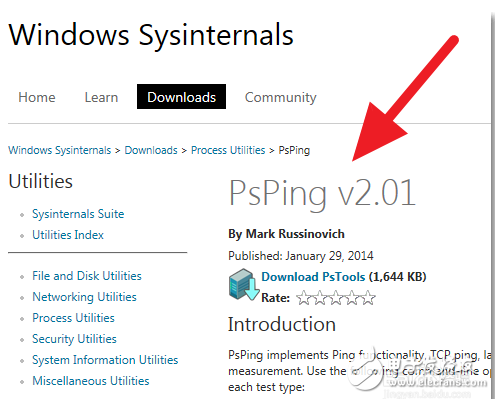Rate with the third star
The width and height of the screenshot is (495, 399).
point(336,298)
